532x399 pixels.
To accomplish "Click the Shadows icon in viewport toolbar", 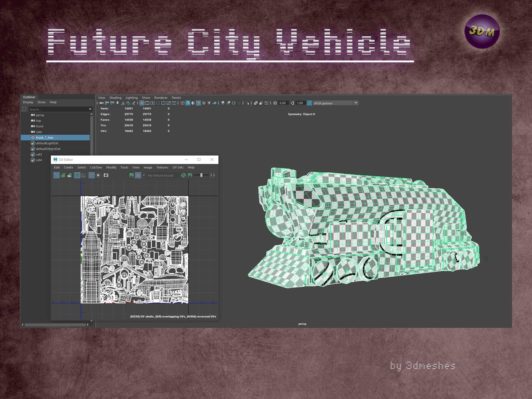I will click(215, 103).
